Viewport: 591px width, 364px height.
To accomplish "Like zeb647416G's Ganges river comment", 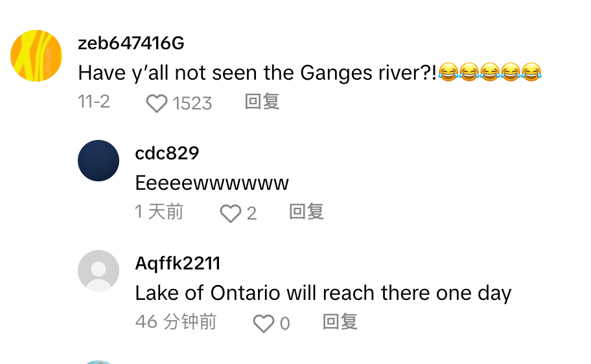I will (156, 103).
